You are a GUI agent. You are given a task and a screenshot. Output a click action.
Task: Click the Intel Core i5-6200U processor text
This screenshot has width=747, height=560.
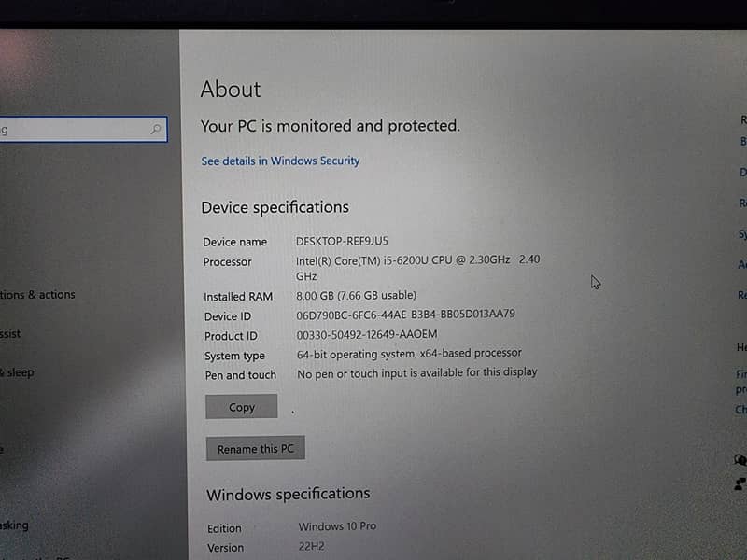403,260
